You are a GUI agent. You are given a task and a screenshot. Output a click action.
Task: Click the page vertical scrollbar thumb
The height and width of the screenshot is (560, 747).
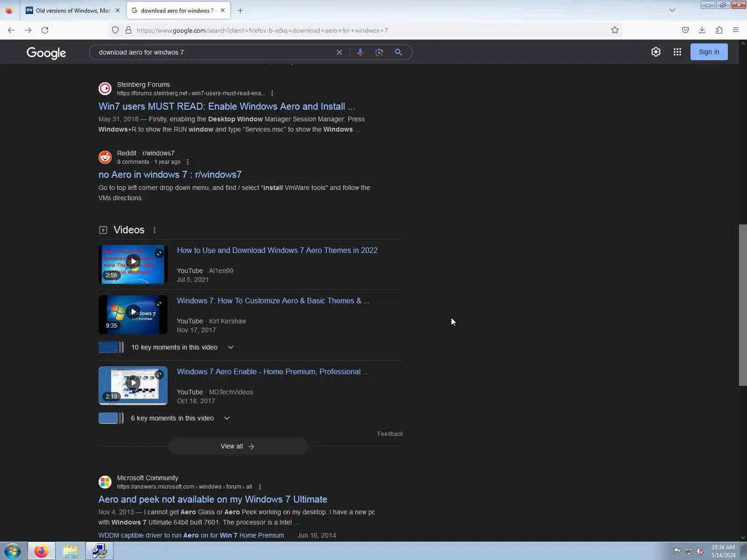point(743,305)
